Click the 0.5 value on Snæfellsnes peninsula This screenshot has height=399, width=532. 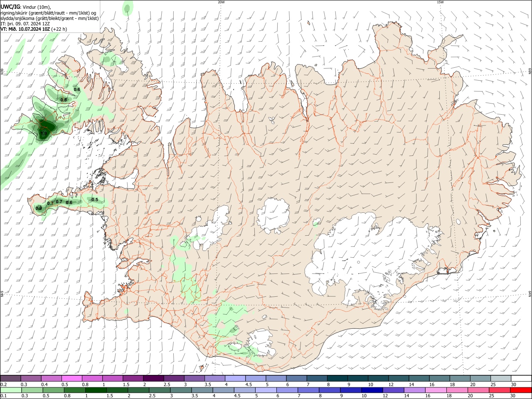(x=95, y=199)
